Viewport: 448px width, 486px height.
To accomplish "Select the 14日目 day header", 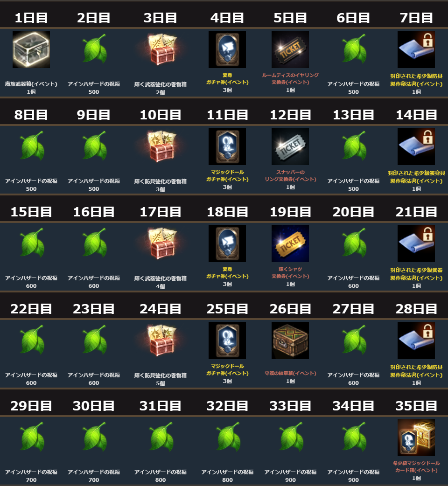I will pyautogui.click(x=416, y=115).
